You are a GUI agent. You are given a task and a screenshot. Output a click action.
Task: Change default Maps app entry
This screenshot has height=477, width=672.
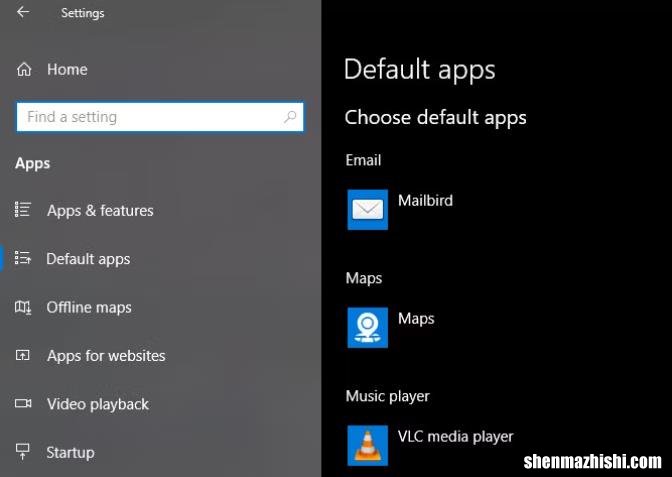coord(416,318)
